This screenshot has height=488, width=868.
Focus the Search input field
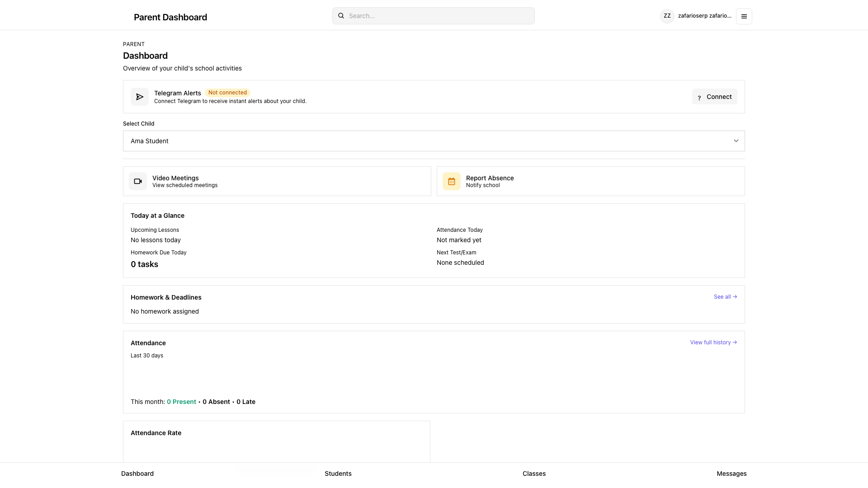pyautogui.click(x=434, y=16)
